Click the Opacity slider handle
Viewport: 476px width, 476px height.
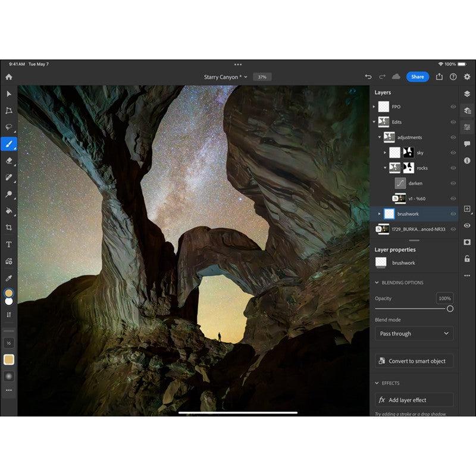coord(450,309)
